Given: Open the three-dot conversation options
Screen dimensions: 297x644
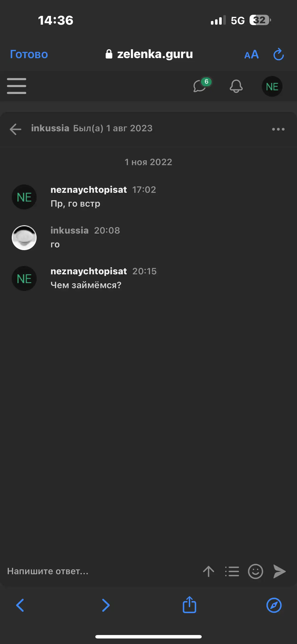Looking at the screenshot, I should (x=278, y=129).
